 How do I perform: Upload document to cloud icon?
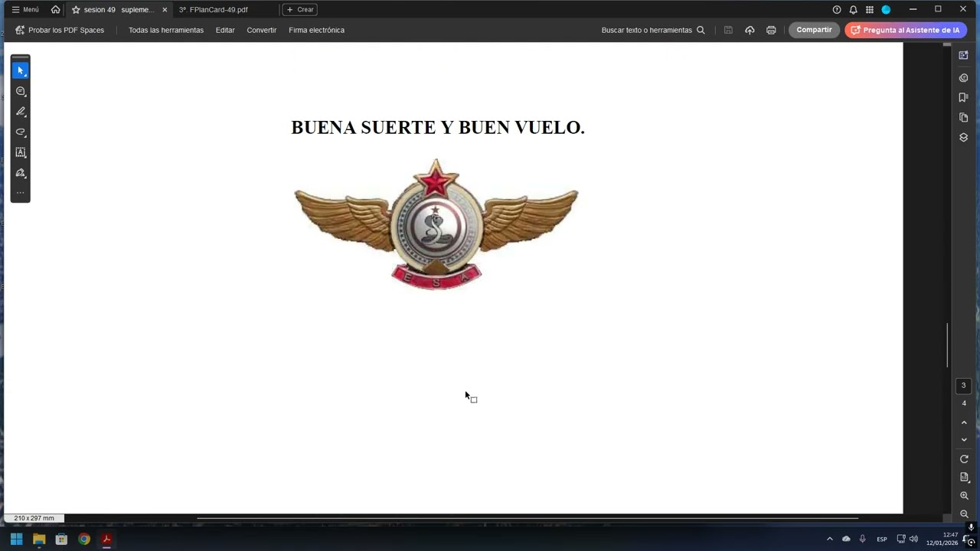click(x=750, y=30)
